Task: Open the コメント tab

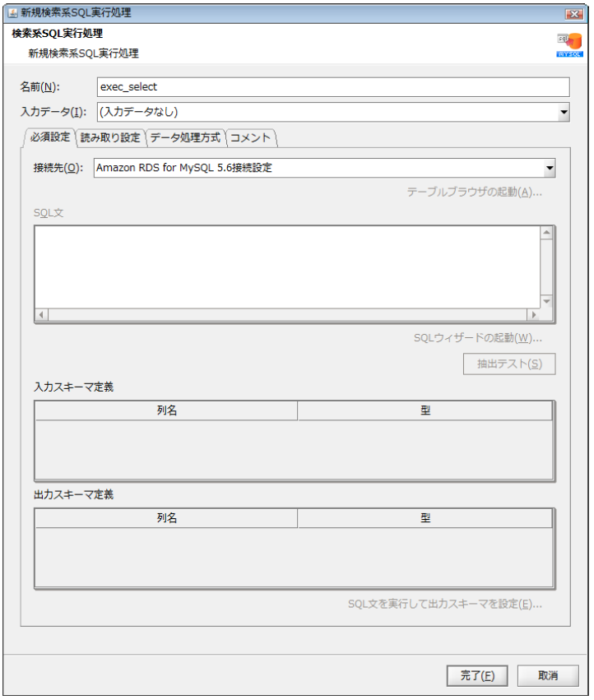Action: point(251,138)
